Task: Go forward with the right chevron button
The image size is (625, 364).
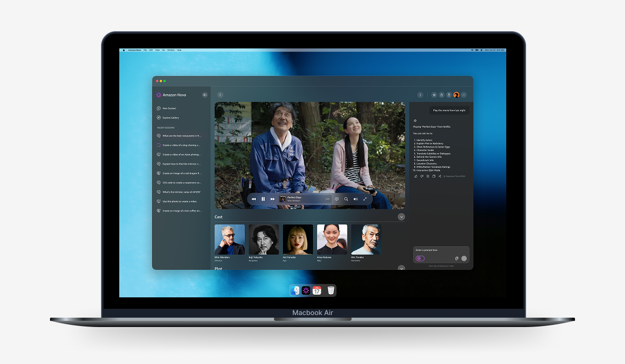Action: (420, 95)
